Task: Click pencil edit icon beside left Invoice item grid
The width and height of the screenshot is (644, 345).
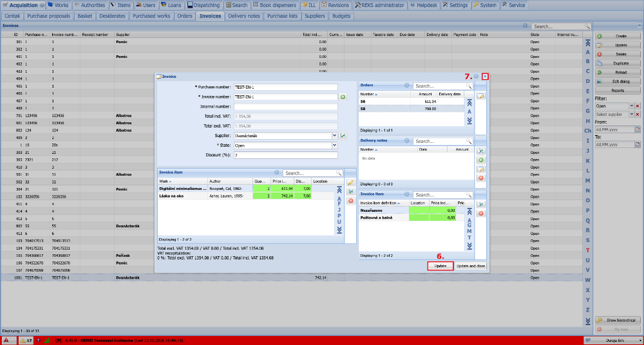Action: 351,183
